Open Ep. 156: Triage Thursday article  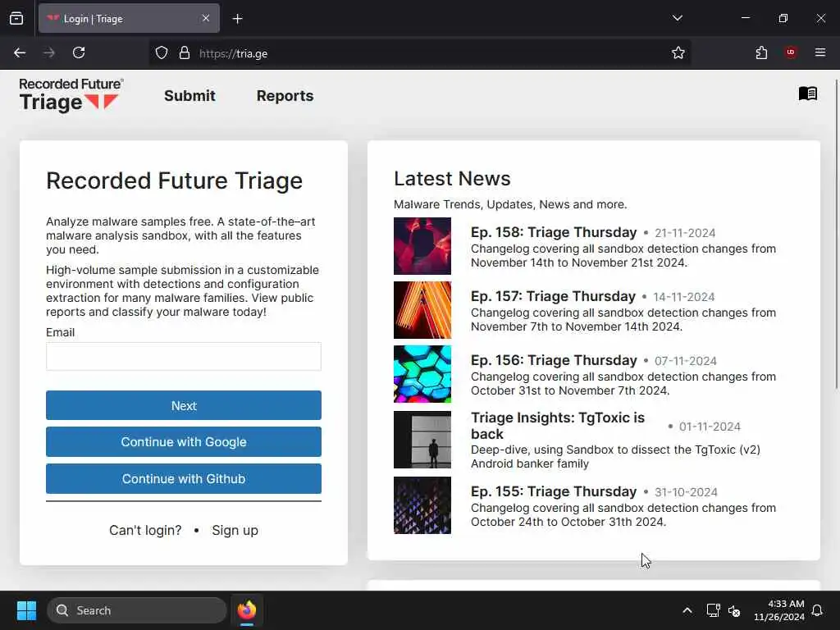click(x=554, y=361)
